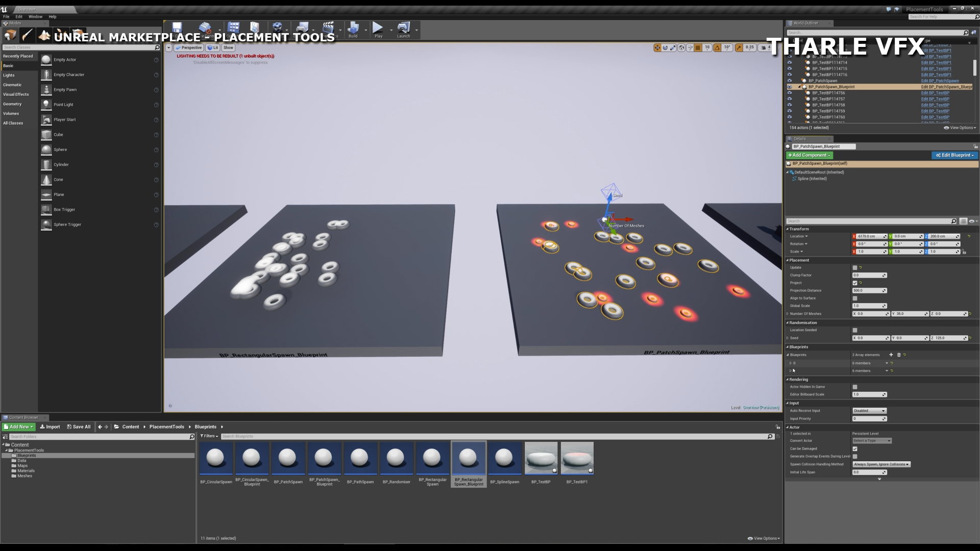Viewport: 980px width, 551px height.
Task: Open Auto Receive Input dropdown
Action: tap(869, 411)
